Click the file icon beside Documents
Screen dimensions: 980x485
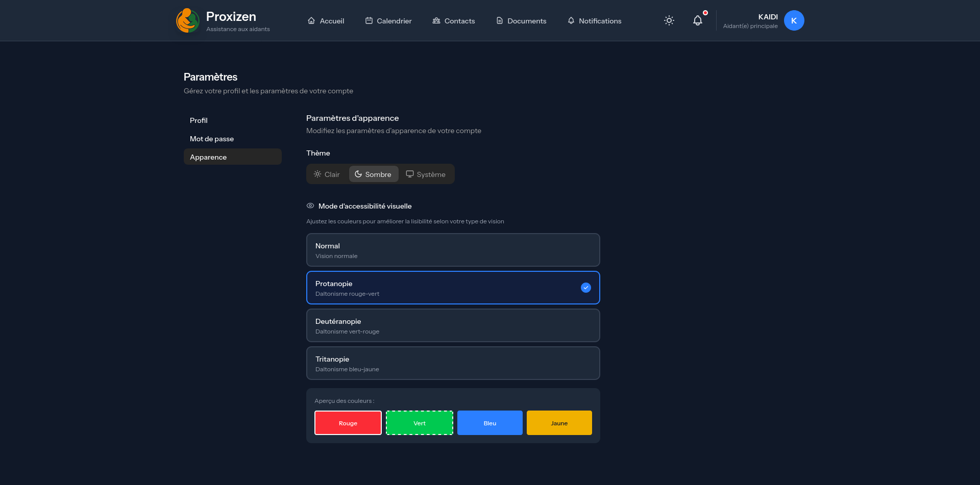[499, 20]
